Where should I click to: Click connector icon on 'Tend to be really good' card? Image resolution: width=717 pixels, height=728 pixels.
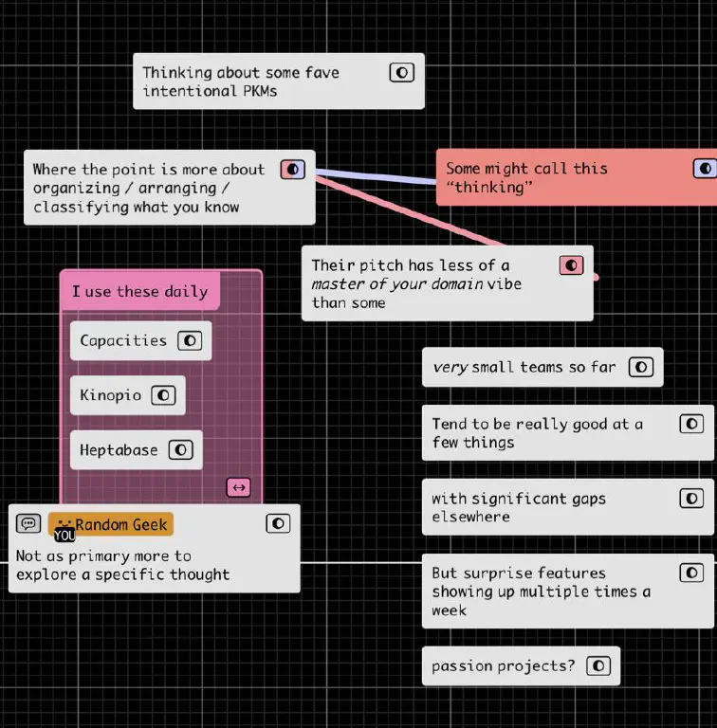tap(692, 424)
